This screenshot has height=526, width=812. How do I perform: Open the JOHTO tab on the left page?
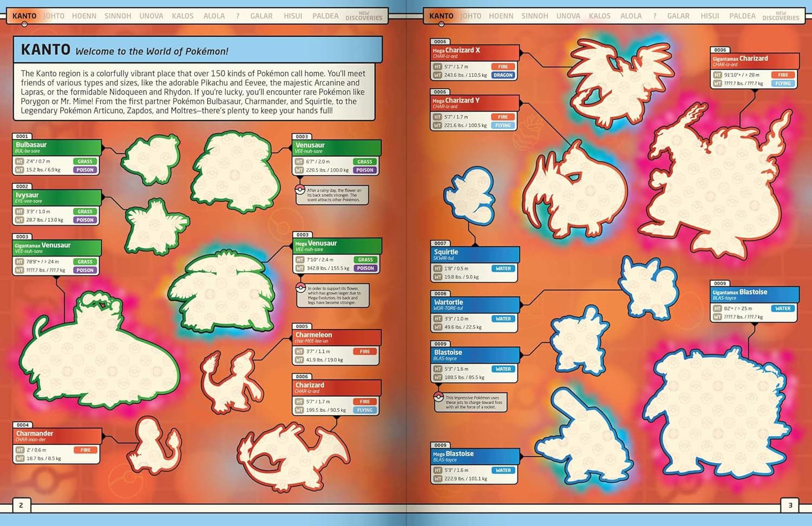(x=54, y=16)
